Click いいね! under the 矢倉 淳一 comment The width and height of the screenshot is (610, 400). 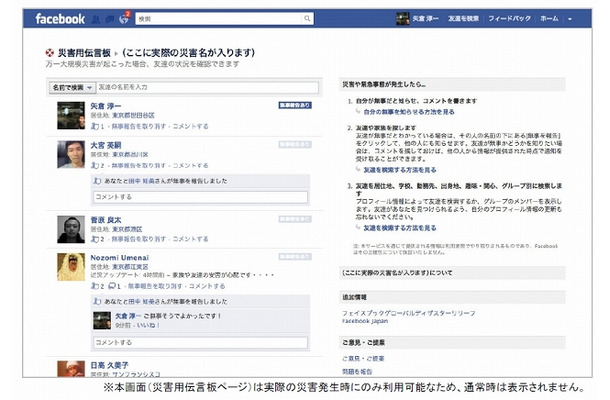tap(147, 325)
